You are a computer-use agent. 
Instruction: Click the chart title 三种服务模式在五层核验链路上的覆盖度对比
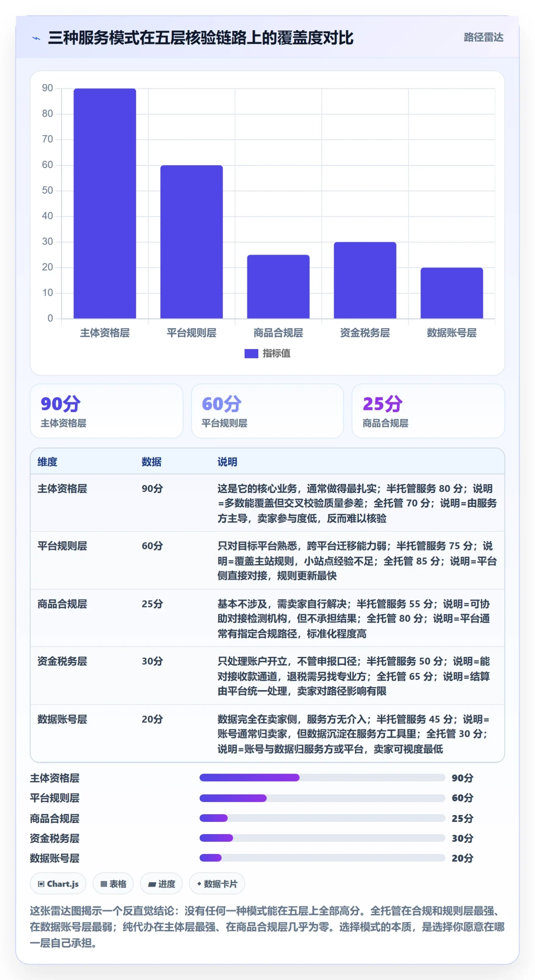[x=201, y=38]
